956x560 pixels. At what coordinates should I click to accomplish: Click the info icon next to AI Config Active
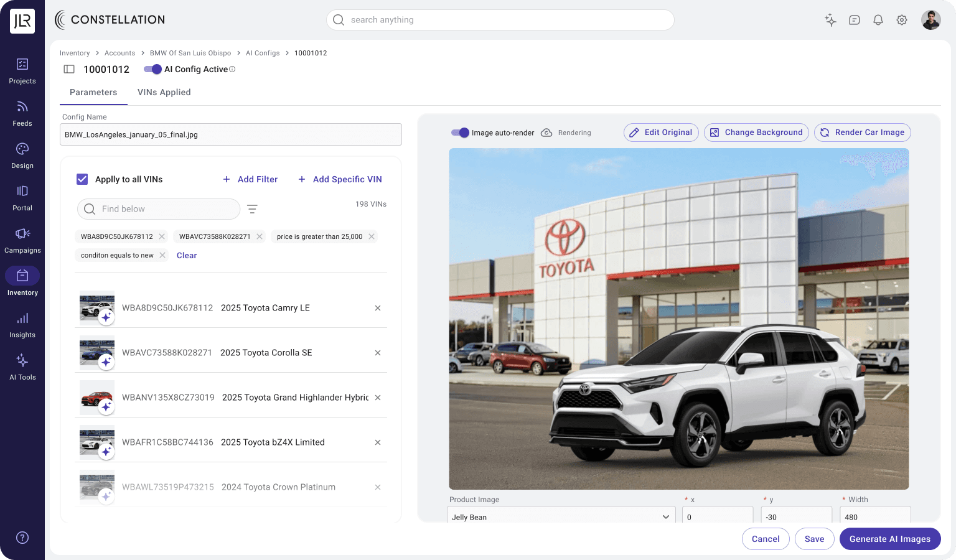(x=232, y=69)
